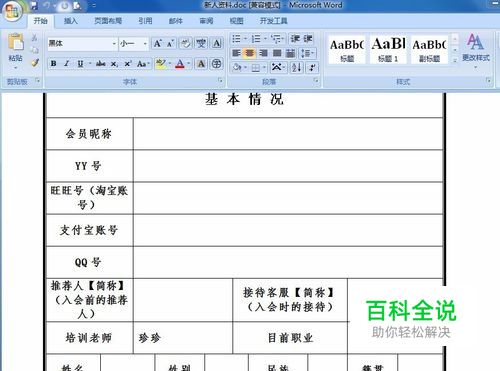Increase the paragraph indent
Screen dimensions: 500x371
click(x=308, y=39)
